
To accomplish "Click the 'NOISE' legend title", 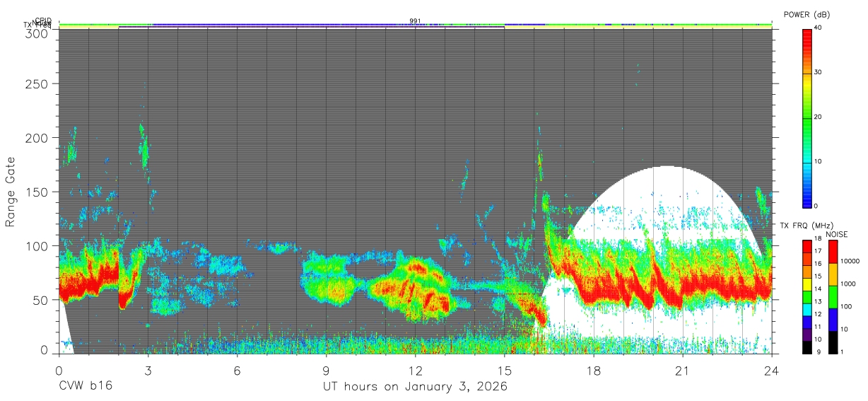I will point(836,234).
